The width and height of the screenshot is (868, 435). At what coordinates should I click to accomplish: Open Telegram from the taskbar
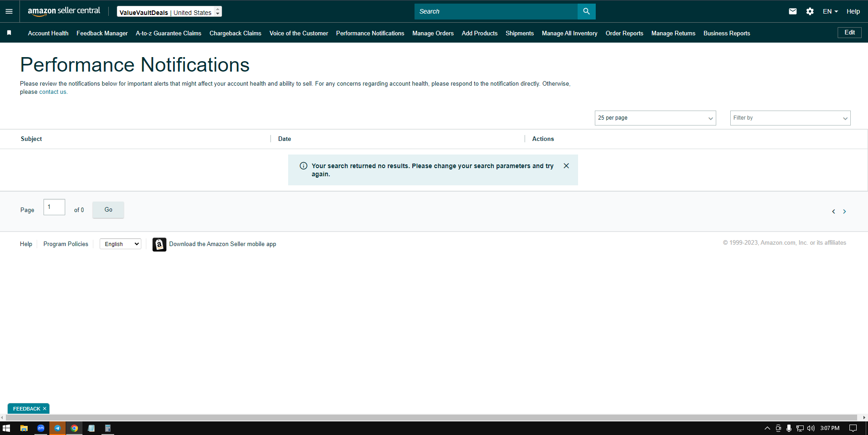pos(58,428)
